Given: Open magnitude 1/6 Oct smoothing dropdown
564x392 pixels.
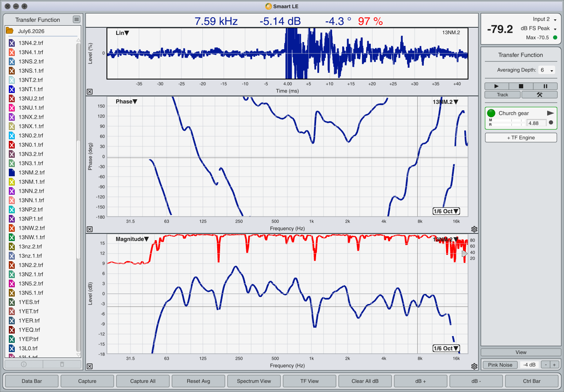Looking at the screenshot, I should [446, 348].
